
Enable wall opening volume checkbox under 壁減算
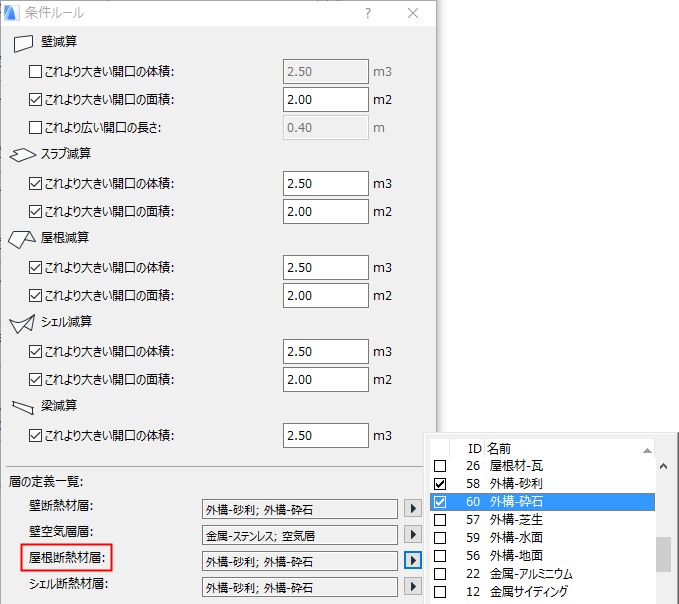point(35,71)
